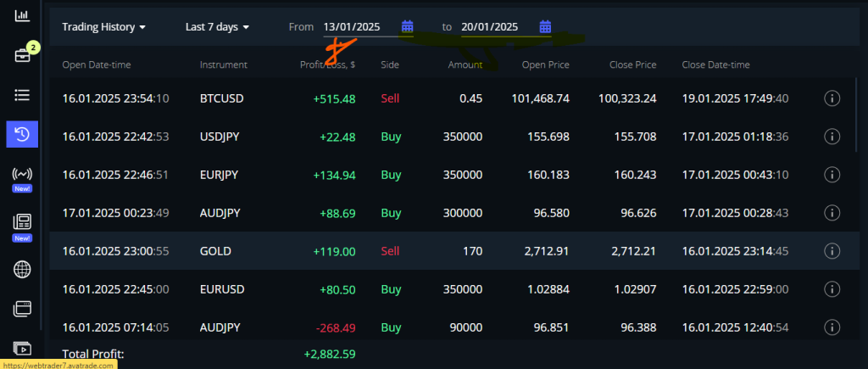Click info icon for BTCUSD trade
The width and height of the screenshot is (868, 369).
pos(832,98)
